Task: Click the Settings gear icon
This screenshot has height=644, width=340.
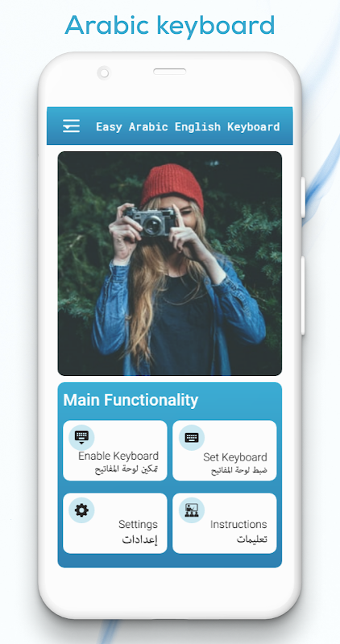Action: [x=81, y=510]
